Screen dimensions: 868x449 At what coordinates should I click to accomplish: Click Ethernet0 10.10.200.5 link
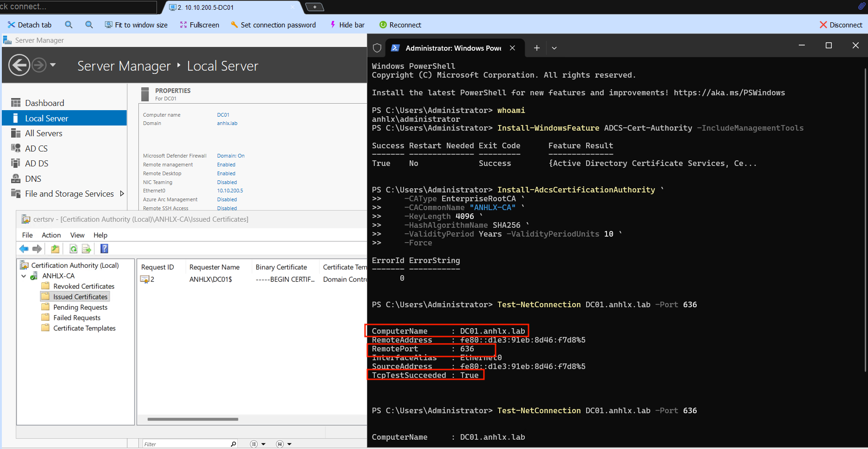point(230,191)
